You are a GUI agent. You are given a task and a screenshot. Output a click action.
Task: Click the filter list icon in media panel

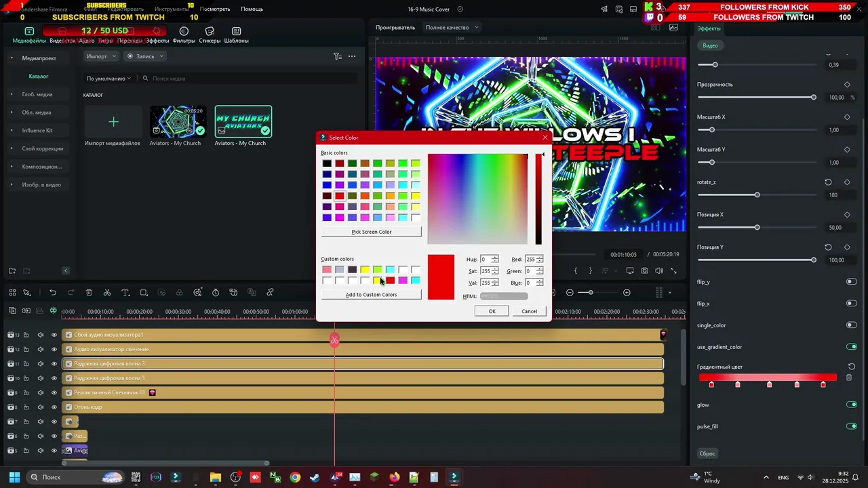337,56
